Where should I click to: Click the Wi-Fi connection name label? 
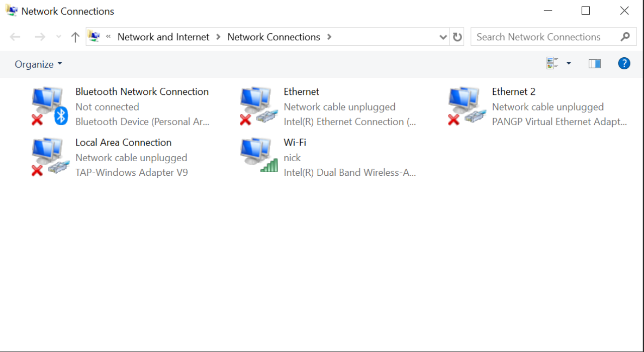[295, 143]
